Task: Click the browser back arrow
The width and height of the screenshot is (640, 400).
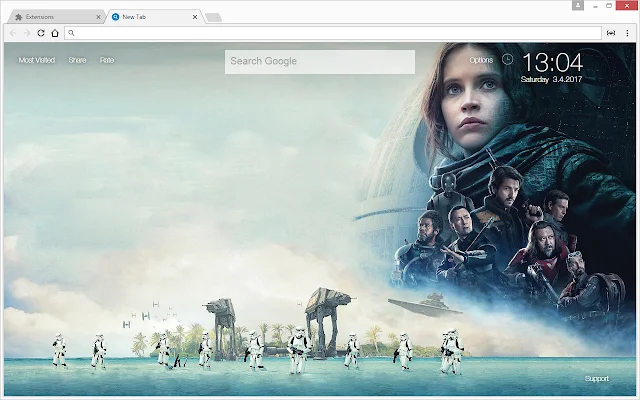Action: click(13, 33)
